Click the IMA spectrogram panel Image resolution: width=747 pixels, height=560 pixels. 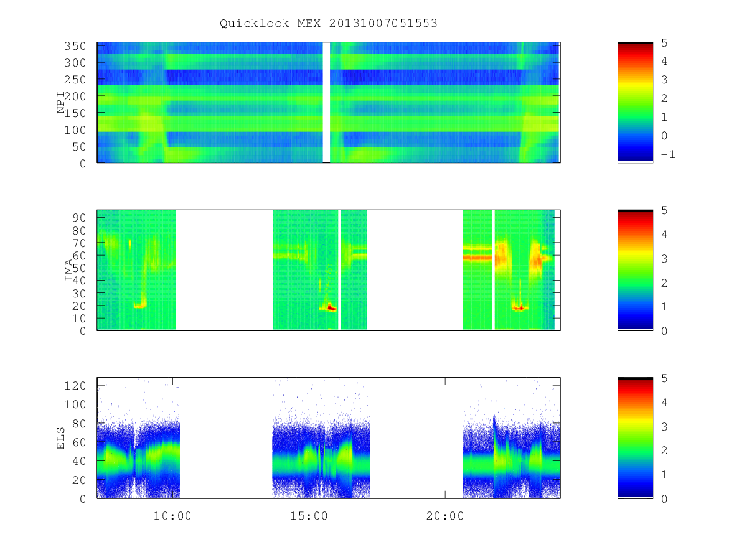pyautogui.click(x=329, y=270)
